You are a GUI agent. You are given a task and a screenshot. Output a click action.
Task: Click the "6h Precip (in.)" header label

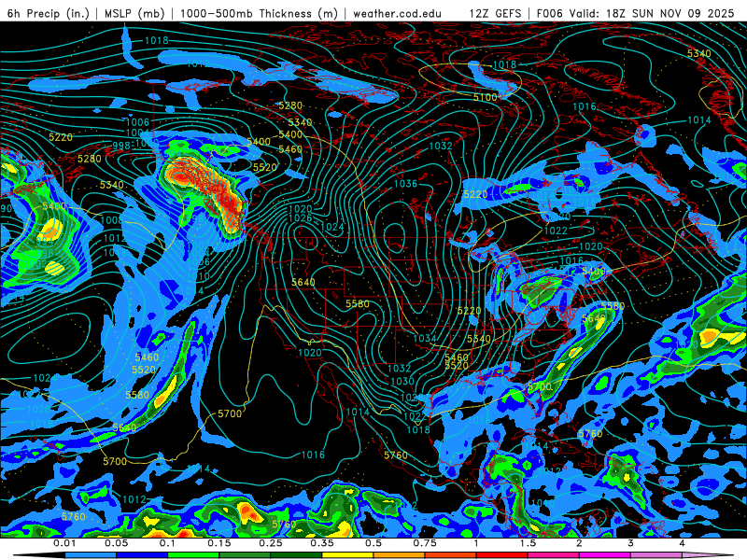tap(49, 13)
